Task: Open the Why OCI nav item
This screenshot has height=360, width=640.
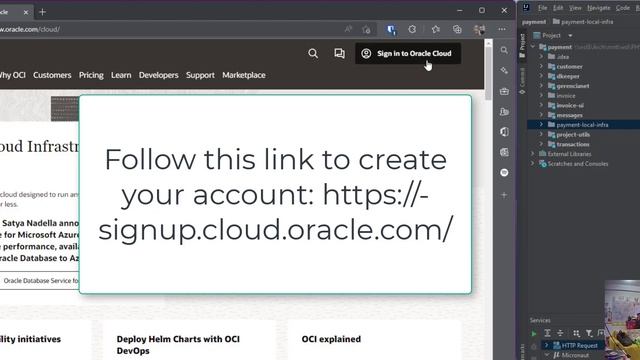Action: (x=13, y=75)
